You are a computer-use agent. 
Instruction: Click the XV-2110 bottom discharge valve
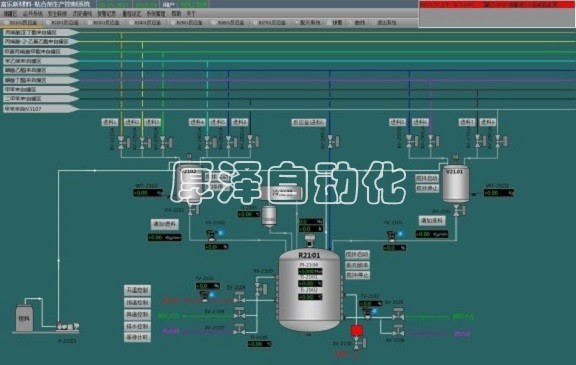(359, 343)
